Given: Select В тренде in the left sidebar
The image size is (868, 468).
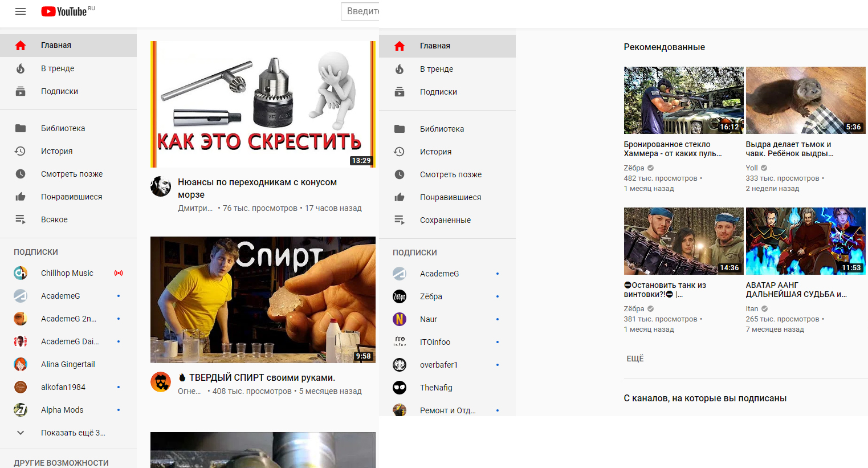Looking at the screenshot, I should (x=68, y=68).
